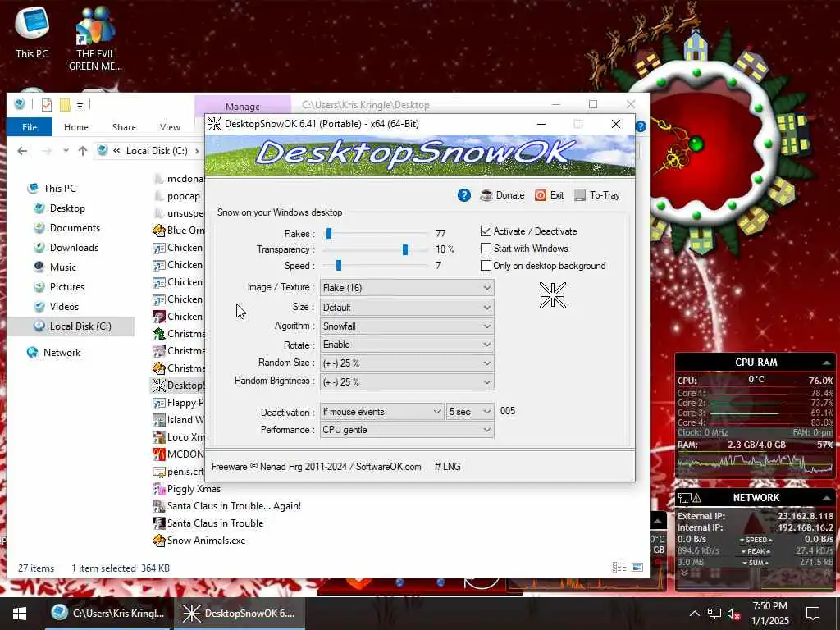Open Explorer recent locations dropdown arrow
Image resolution: width=840 pixels, height=630 pixels.
point(66,151)
